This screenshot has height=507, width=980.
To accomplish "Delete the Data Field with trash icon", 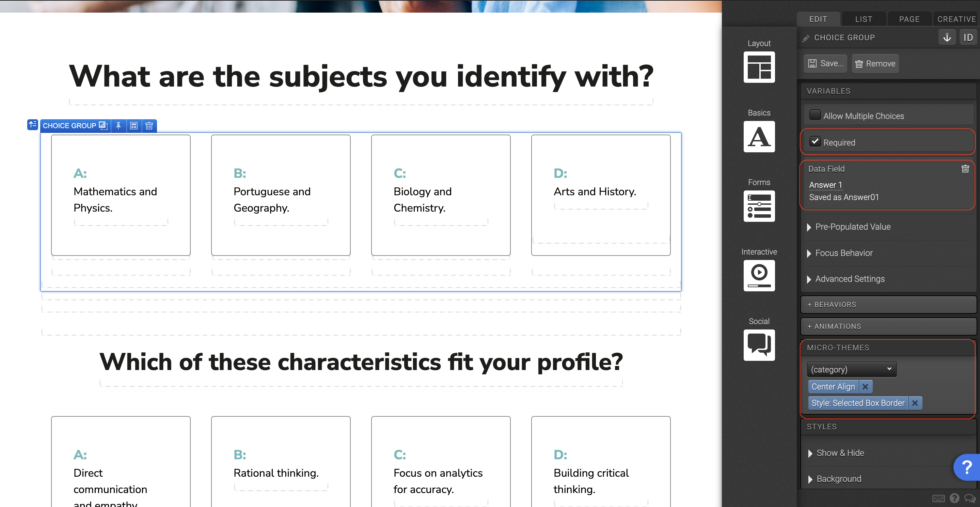I will (x=965, y=169).
